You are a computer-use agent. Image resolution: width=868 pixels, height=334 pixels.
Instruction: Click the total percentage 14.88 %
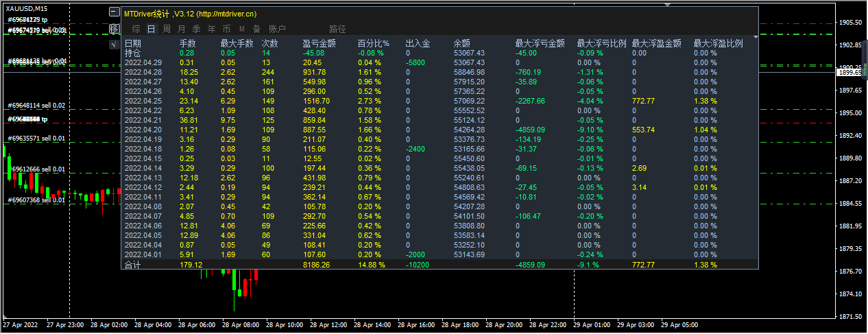[x=371, y=265]
